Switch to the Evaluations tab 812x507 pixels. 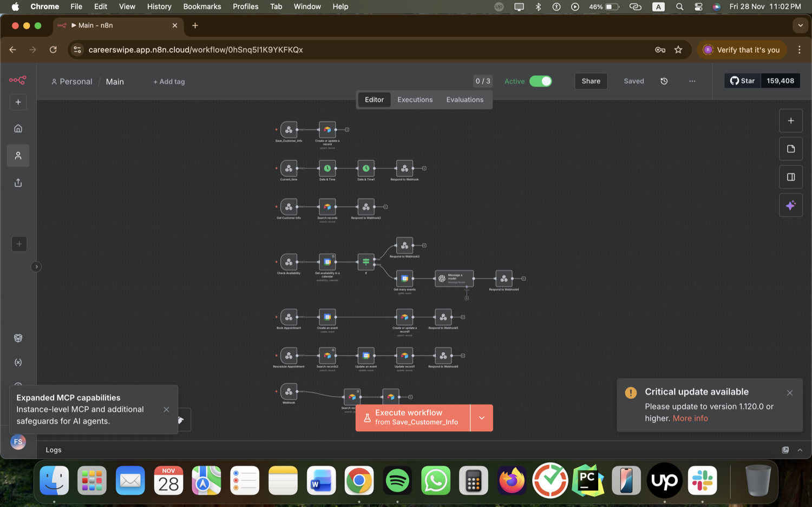(x=464, y=100)
